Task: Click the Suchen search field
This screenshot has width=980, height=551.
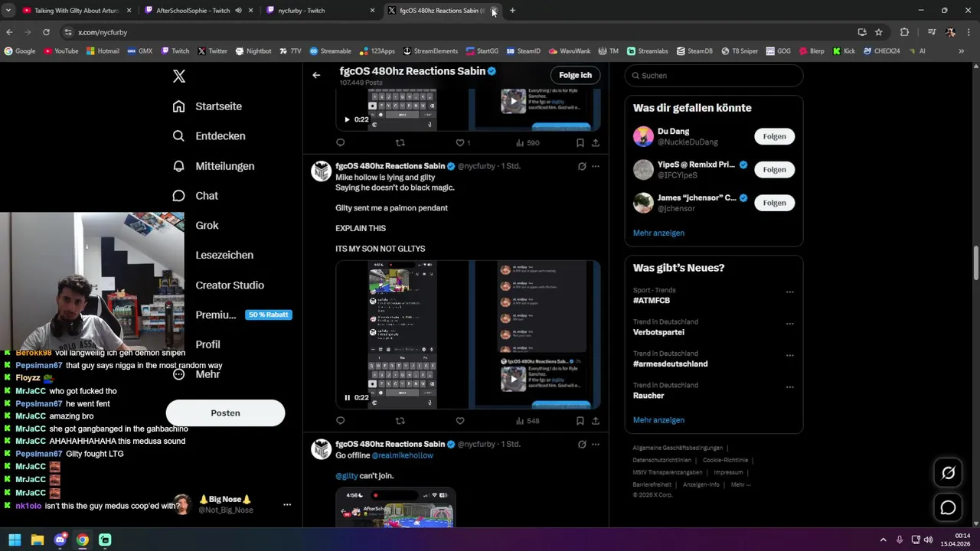Action: pos(714,76)
